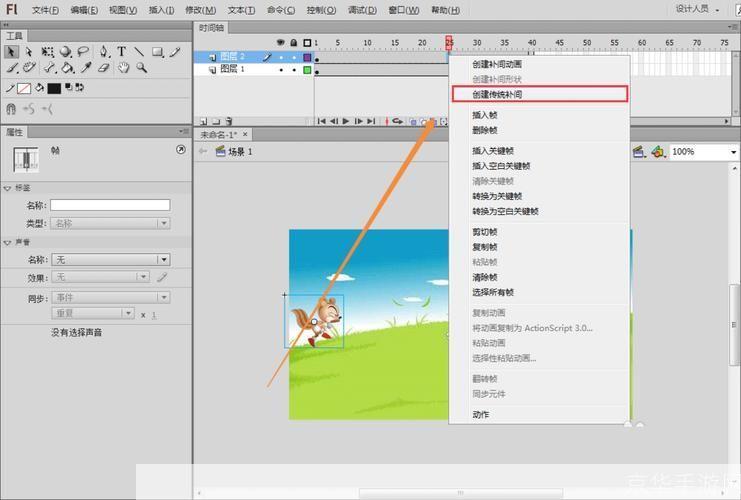This screenshot has width=741, height=500.
Task: Click the swap colors icon
Action: click(x=79, y=87)
